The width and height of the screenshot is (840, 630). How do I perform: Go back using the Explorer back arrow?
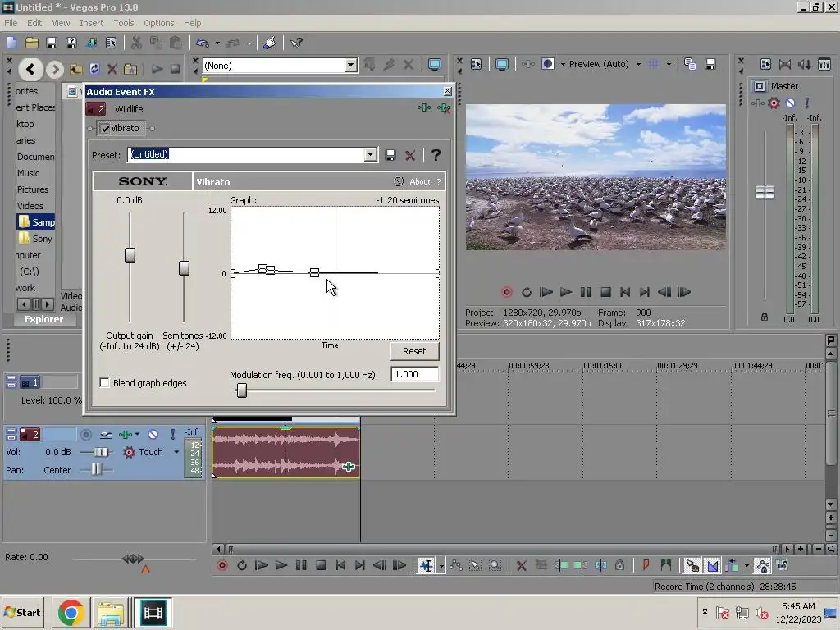[x=30, y=69]
